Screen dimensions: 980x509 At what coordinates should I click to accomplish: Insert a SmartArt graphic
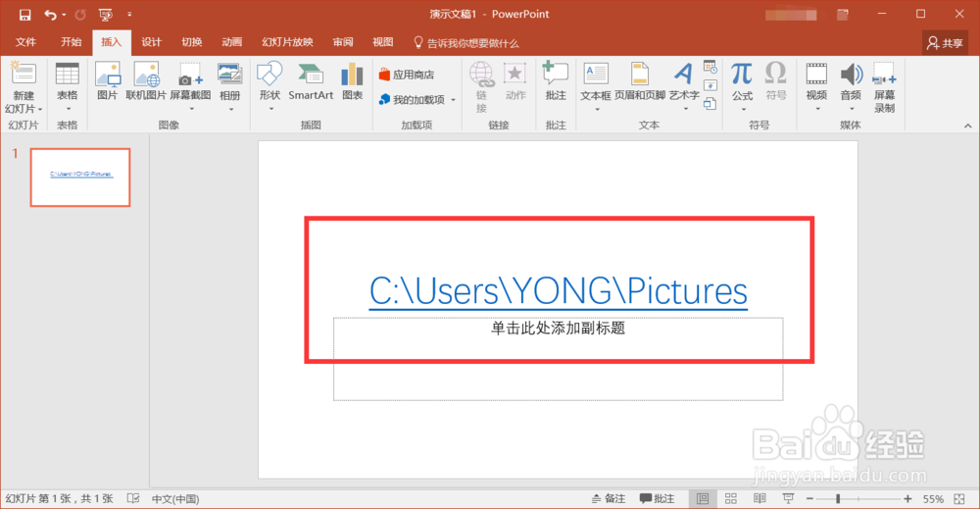pos(311,82)
